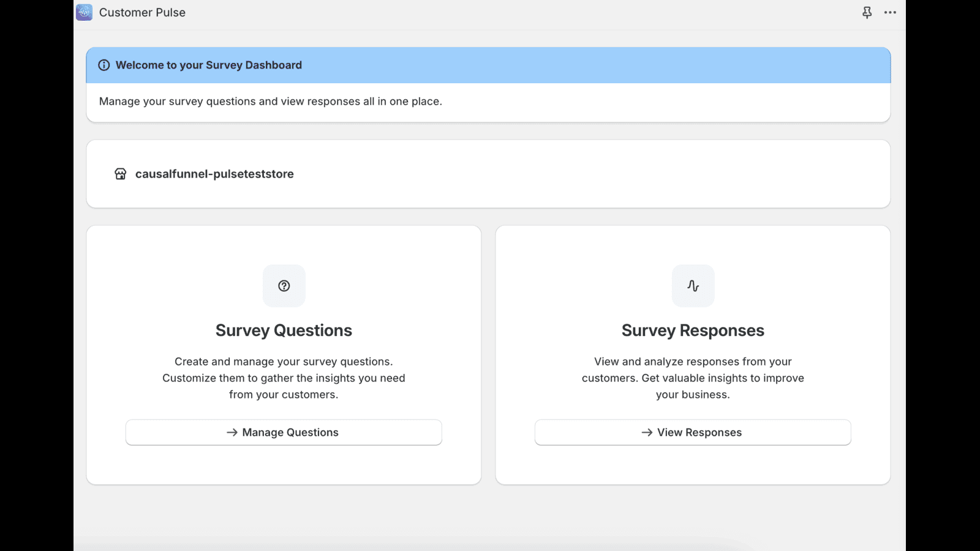
Task: Click the Survey Questions heading
Action: 284,331
